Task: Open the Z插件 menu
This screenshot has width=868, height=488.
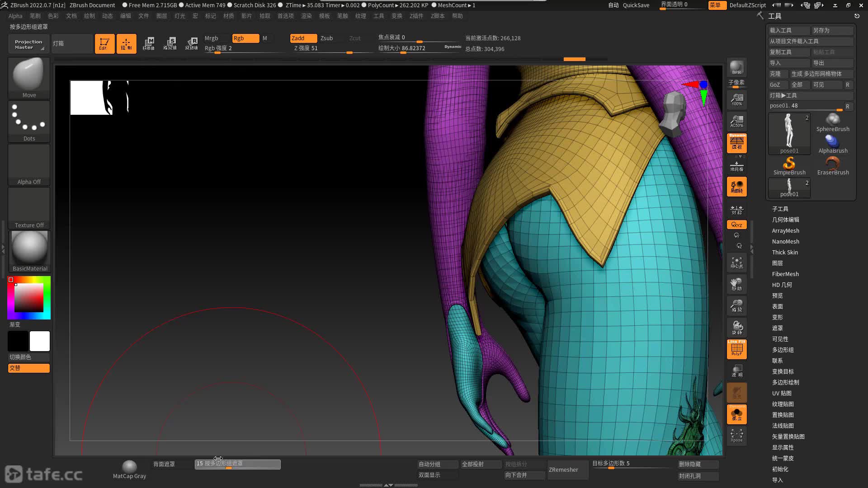Action: (416, 16)
